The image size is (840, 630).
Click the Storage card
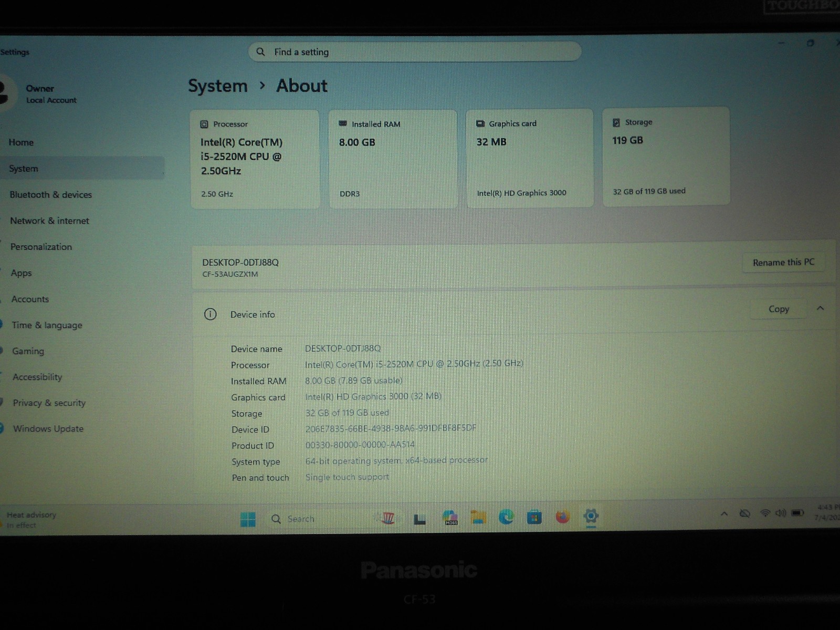point(666,156)
